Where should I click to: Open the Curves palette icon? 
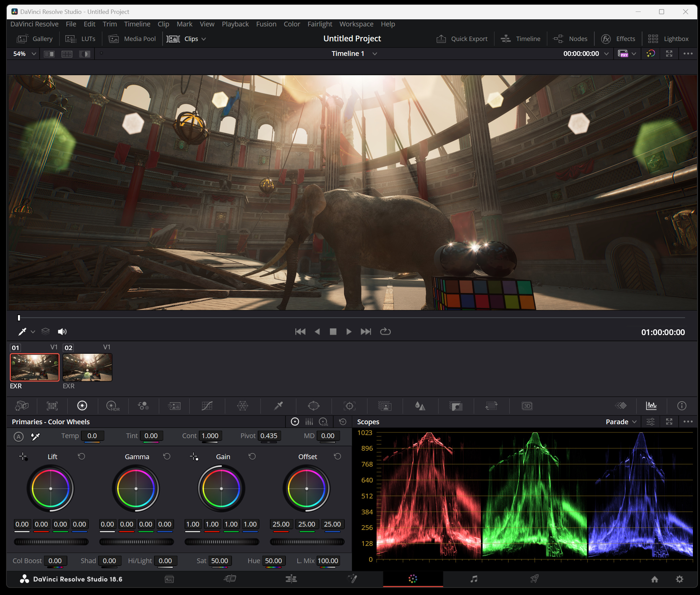pos(207,406)
